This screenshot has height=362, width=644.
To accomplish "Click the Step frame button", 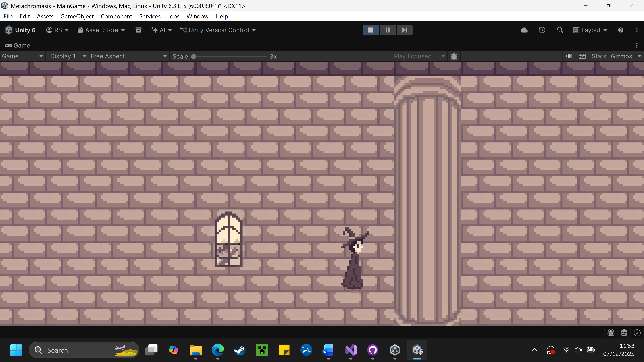I will pyautogui.click(x=405, y=30).
